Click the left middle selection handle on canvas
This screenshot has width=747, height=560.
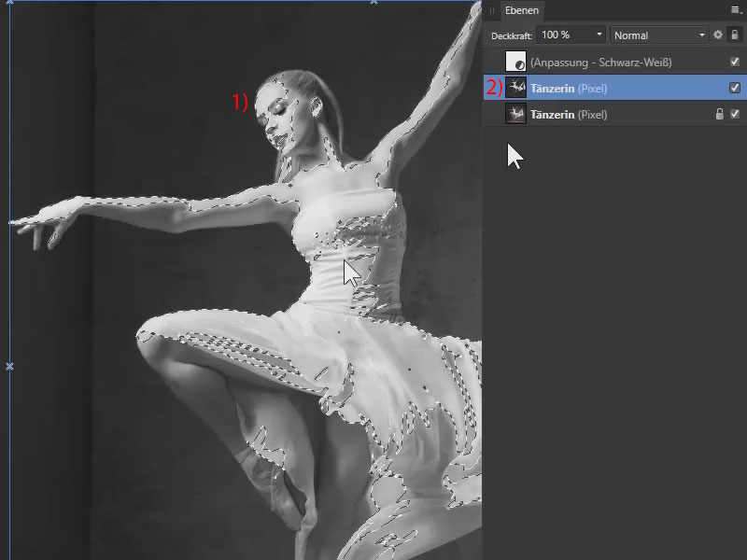9,366
